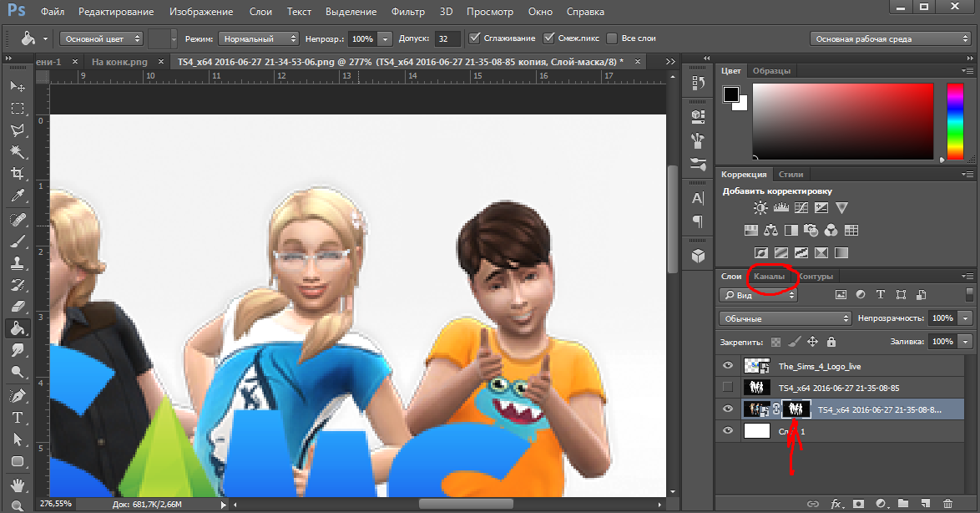Select the Rounded Rectangle shape tool
This screenshot has width=980, height=513.
18,461
